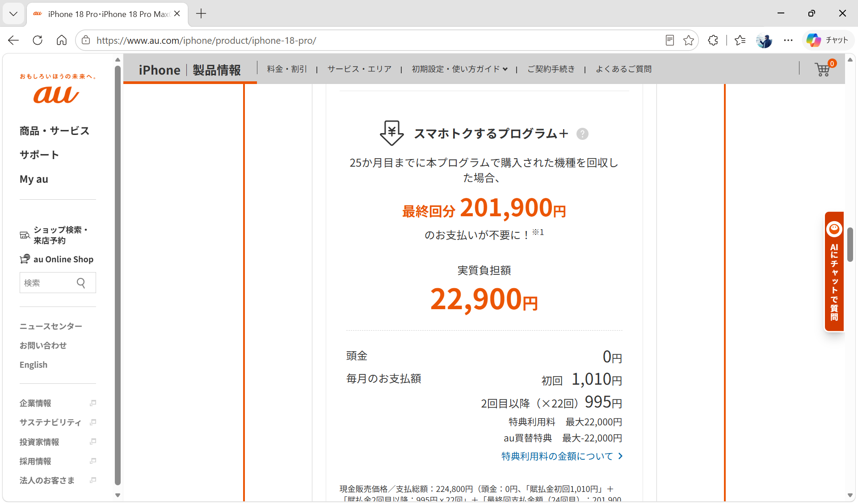This screenshot has height=504, width=858.
Task: Select the iPhone 製品情報 tab
Action: click(190, 70)
